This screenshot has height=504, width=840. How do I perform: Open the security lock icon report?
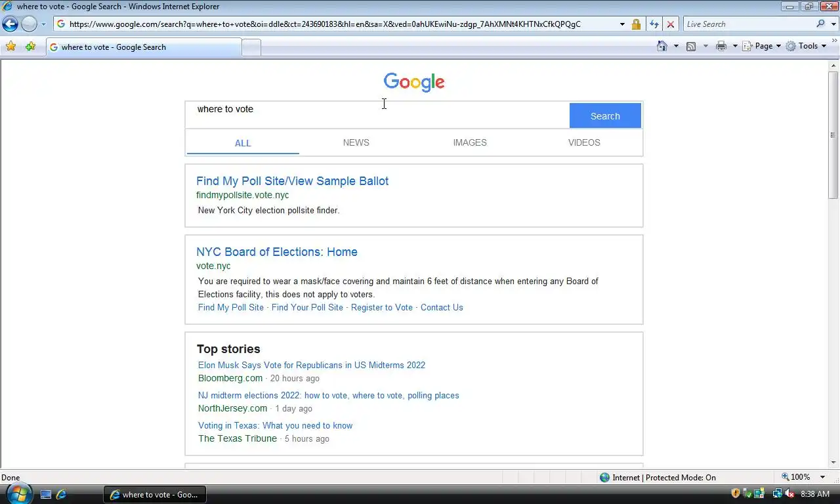pyautogui.click(x=636, y=24)
